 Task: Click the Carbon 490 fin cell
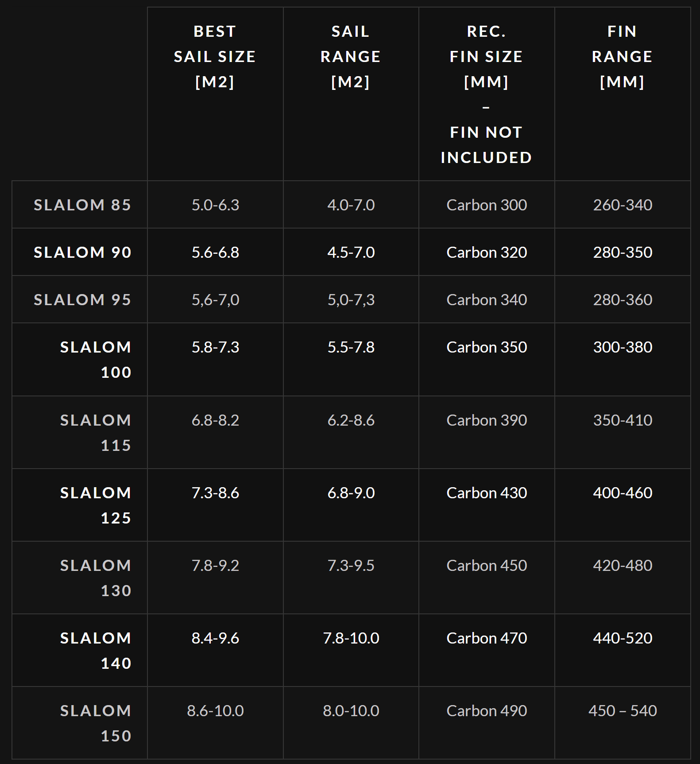pos(487,710)
